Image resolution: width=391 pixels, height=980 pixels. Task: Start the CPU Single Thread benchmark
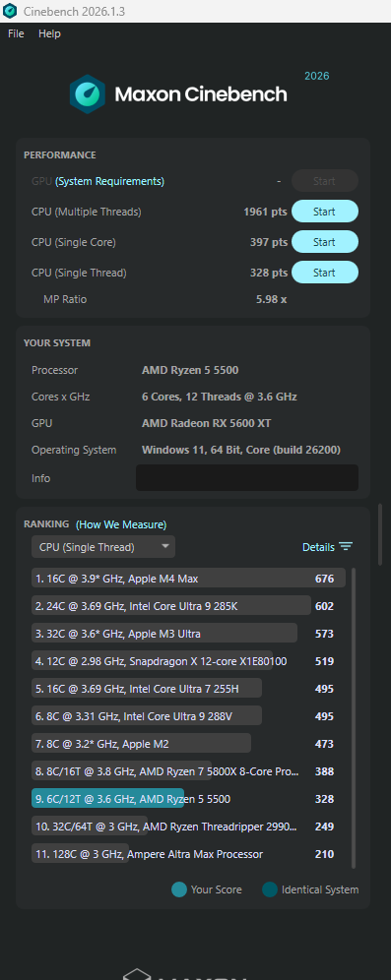click(x=325, y=273)
